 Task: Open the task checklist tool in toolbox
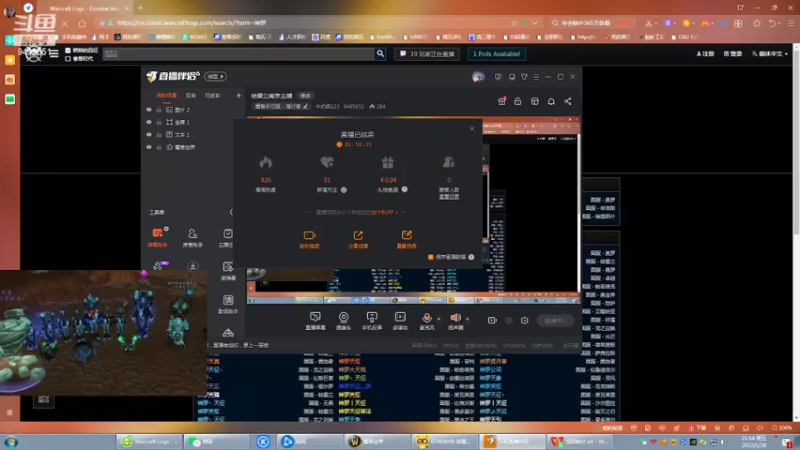(x=228, y=237)
